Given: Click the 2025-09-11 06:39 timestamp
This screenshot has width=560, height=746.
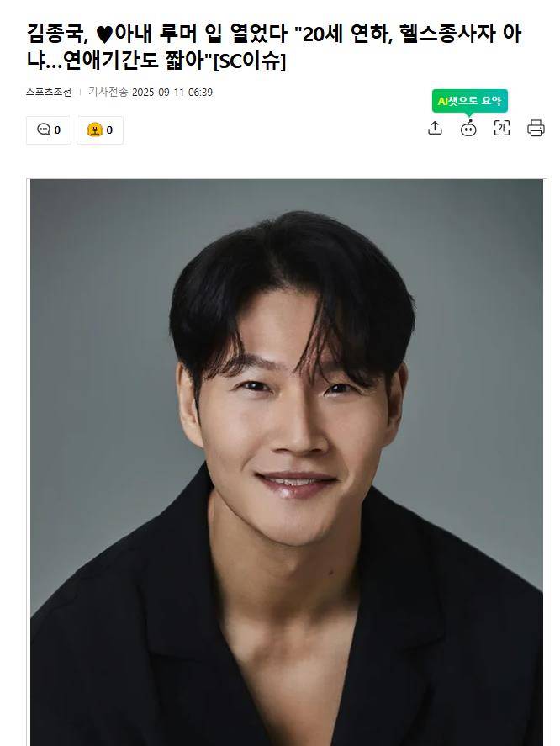Looking at the screenshot, I should (x=172, y=93).
